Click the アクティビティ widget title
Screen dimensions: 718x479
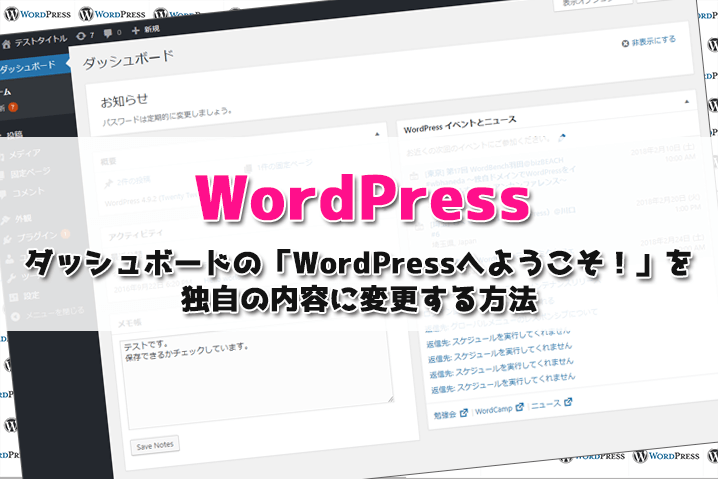click(136, 234)
